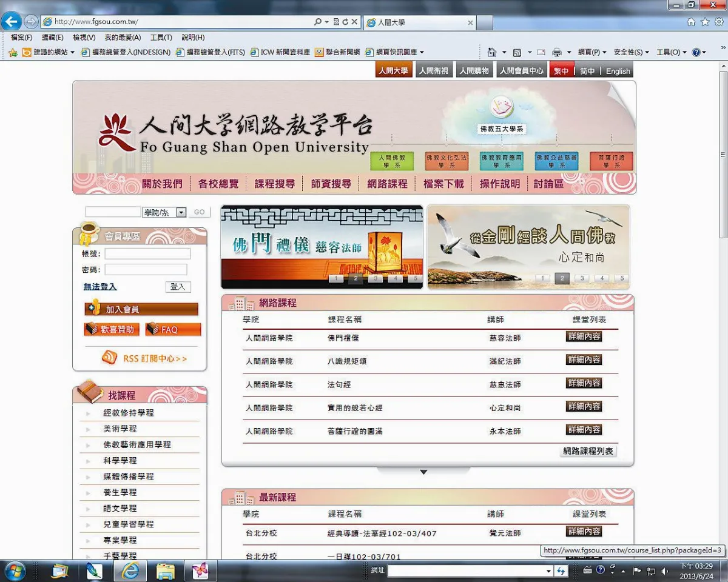Open the 我的最愛(A) menu
728x582 pixels.
(x=123, y=38)
